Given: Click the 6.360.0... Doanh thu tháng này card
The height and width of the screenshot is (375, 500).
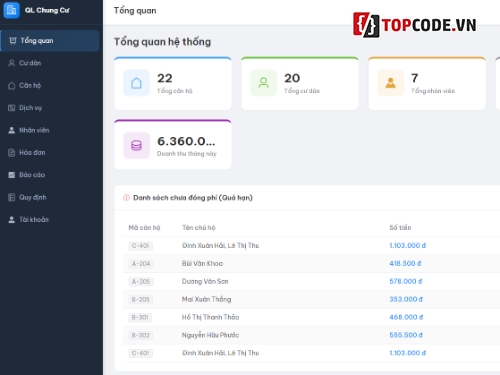Looking at the screenshot, I should coord(173,144).
